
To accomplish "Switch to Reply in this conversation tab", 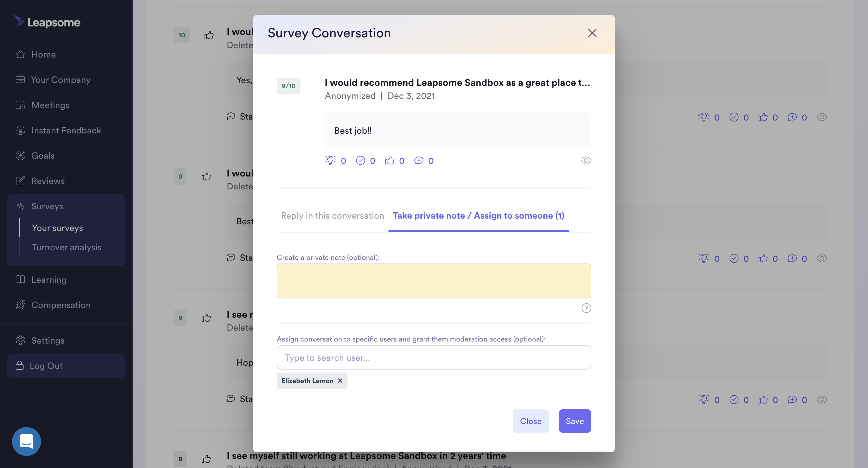I will [x=332, y=216].
